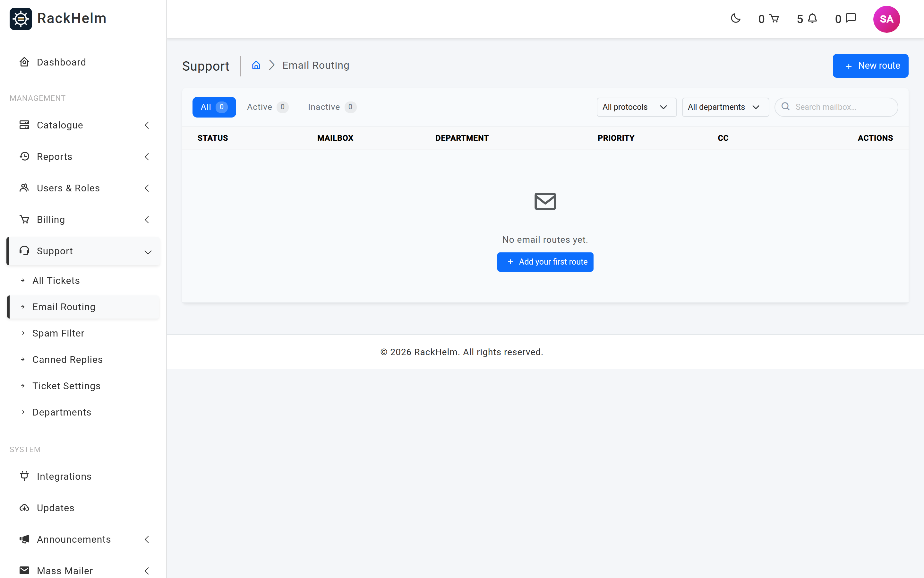Image resolution: width=924 pixels, height=578 pixels.
Task: Select the All routes tab
Action: click(x=214, y=107)
